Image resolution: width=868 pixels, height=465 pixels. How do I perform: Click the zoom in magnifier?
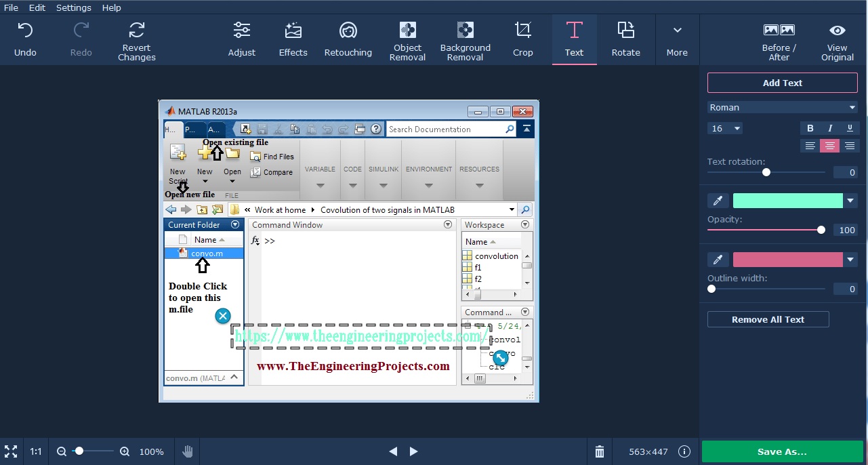coord(125,451)
